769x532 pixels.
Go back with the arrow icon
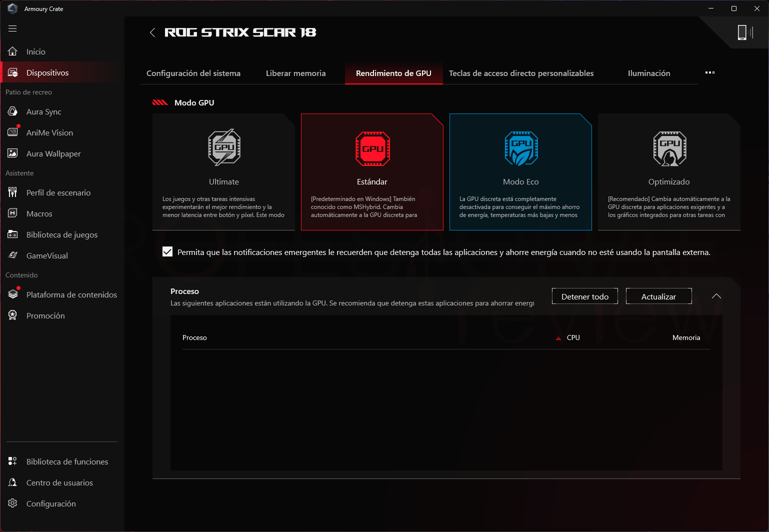[x=152, y=32]
